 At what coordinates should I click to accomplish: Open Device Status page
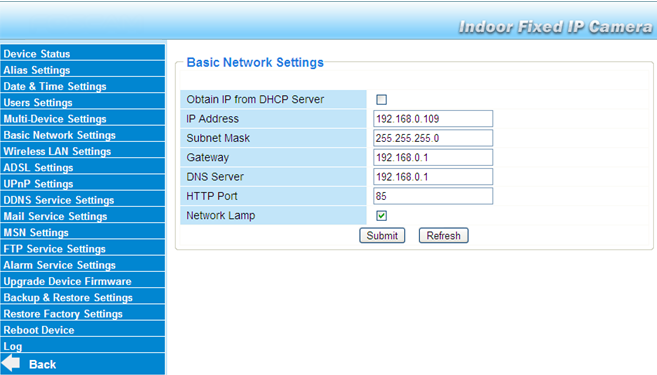37,54
